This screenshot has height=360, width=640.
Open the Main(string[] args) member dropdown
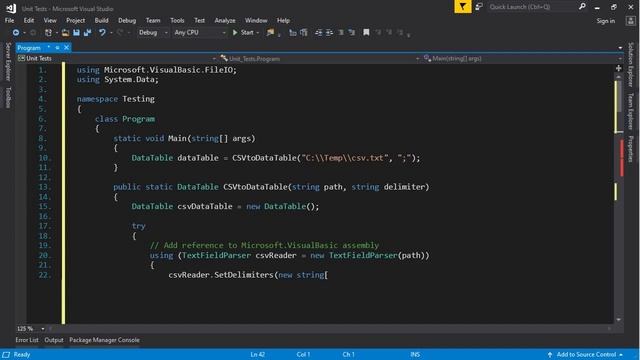pos(522,59)
